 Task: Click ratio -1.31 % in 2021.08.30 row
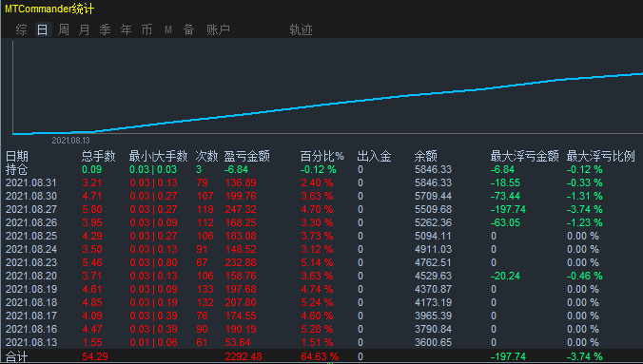(585, 196)
